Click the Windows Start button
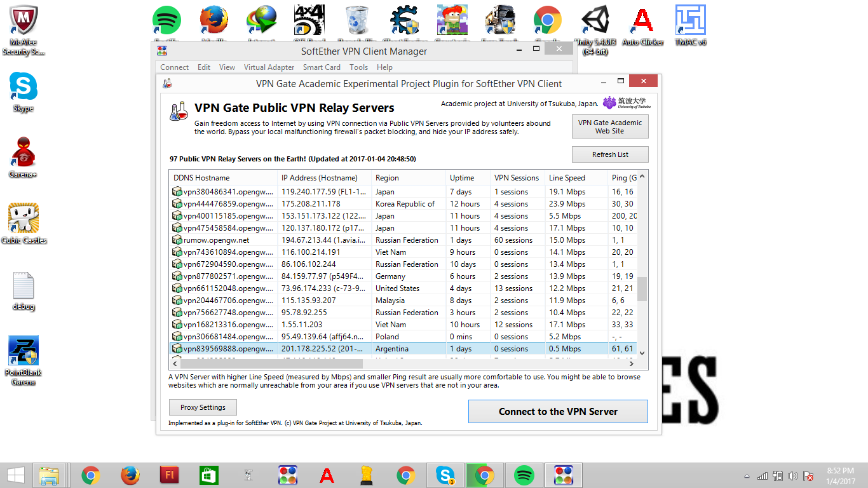 (x=15, y=475)
